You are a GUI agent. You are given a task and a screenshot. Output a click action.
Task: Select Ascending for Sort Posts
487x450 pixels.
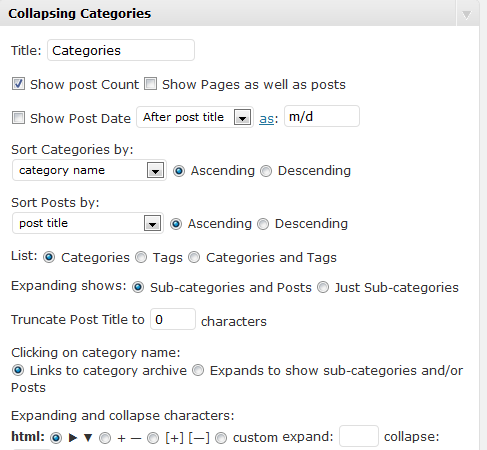click(x=176, y=224)
